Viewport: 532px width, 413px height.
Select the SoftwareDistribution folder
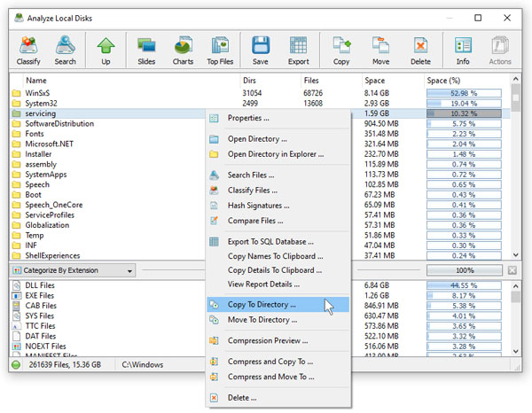click(59, 123)
